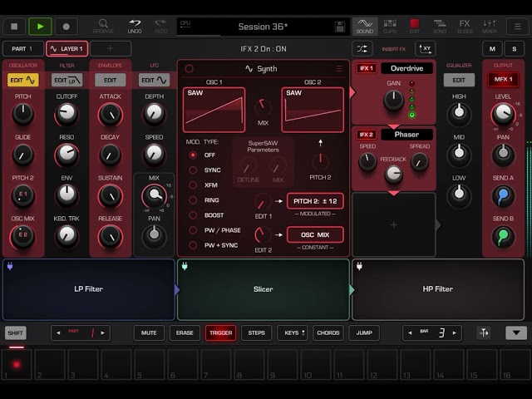Add a new layer with the plus button
The width and height of the screenshot is (532, 399).
tap(111, 49)
